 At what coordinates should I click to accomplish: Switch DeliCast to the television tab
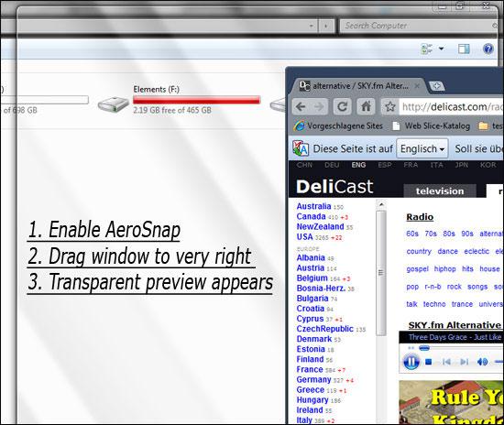(440, 191)
